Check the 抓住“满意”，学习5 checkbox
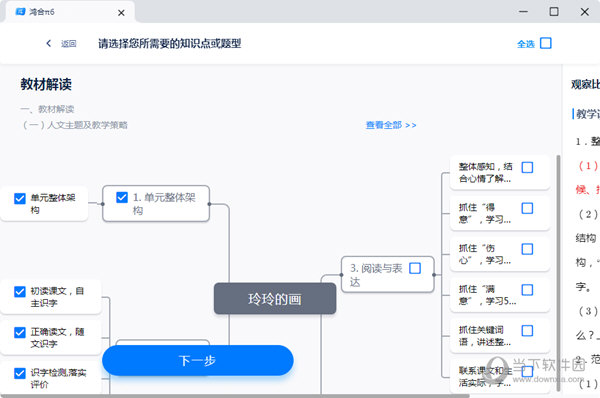 pos(527,290)
